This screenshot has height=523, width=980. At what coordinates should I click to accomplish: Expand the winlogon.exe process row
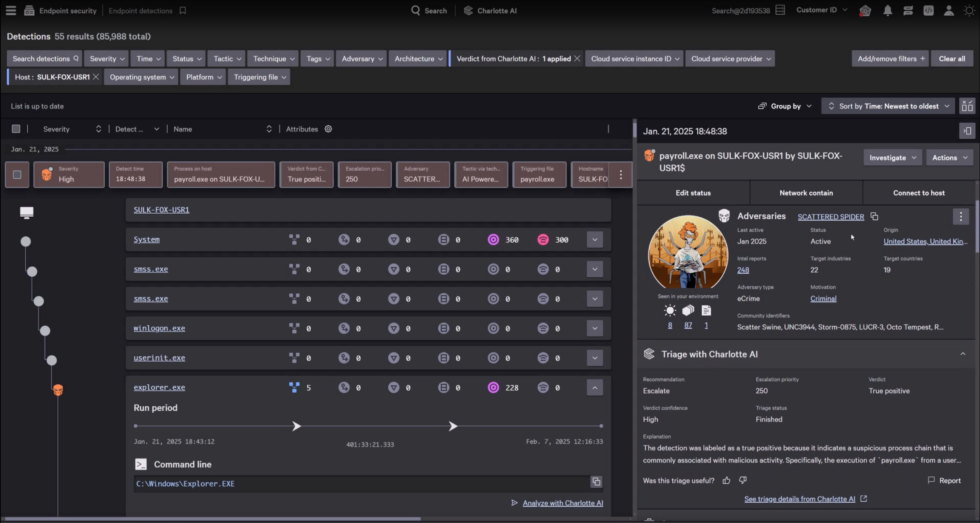594,328
